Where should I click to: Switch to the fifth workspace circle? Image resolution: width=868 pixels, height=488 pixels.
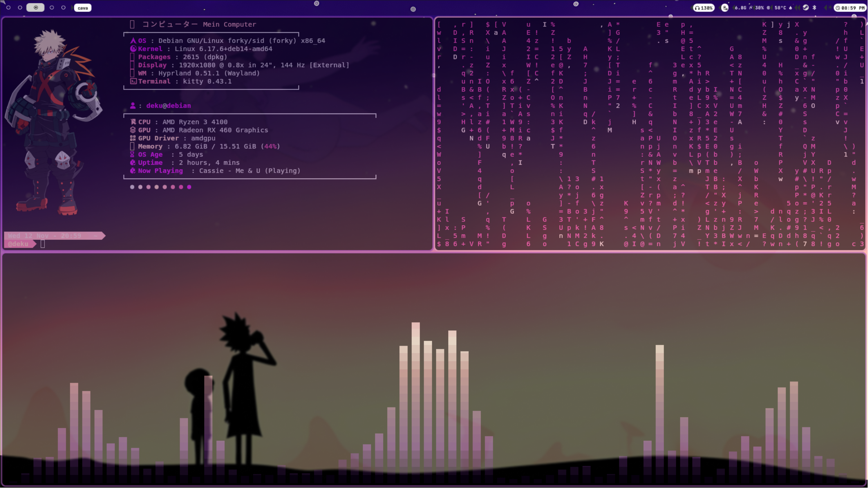tap(63, 8)
